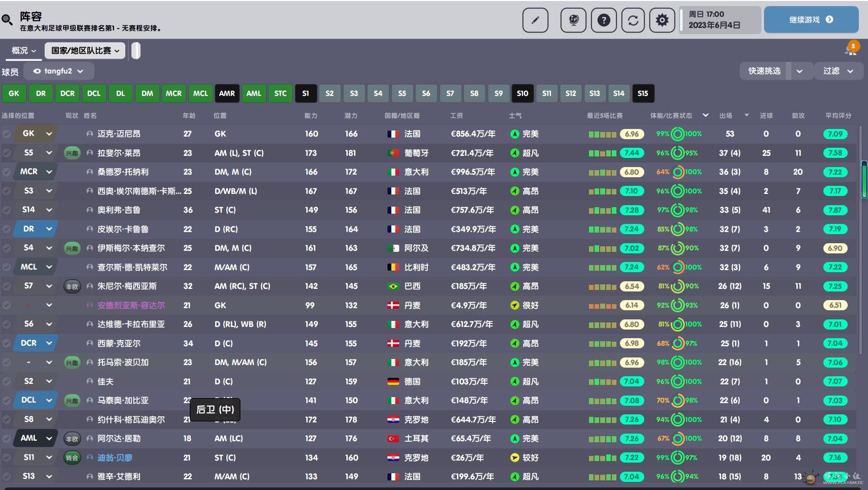
Task: Click the refresh arrows icon
Action: [633, 20]
